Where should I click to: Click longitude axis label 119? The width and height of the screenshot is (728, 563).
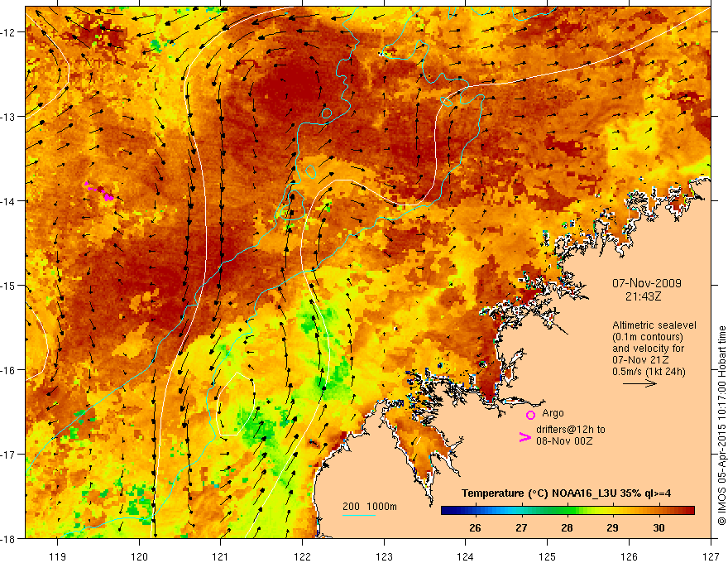point(58,556)
